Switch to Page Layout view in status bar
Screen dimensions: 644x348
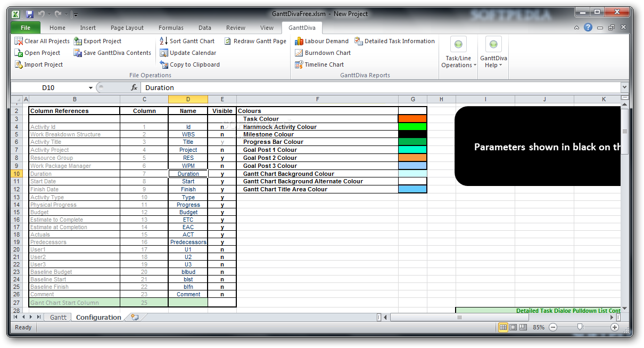tap(513, 327)
